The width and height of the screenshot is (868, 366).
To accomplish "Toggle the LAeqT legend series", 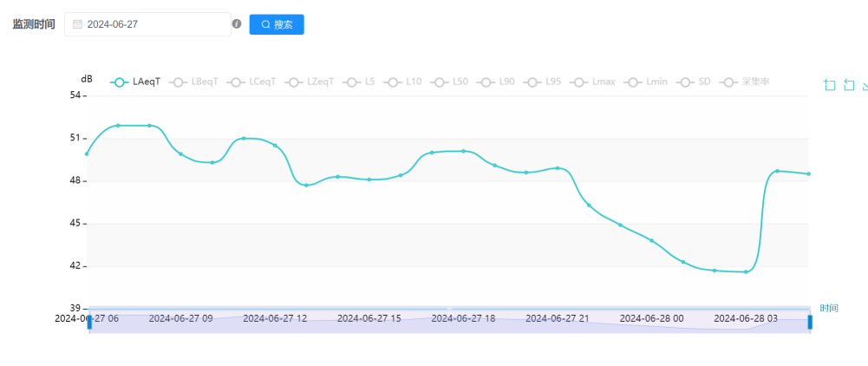I will tap(136, 82).
